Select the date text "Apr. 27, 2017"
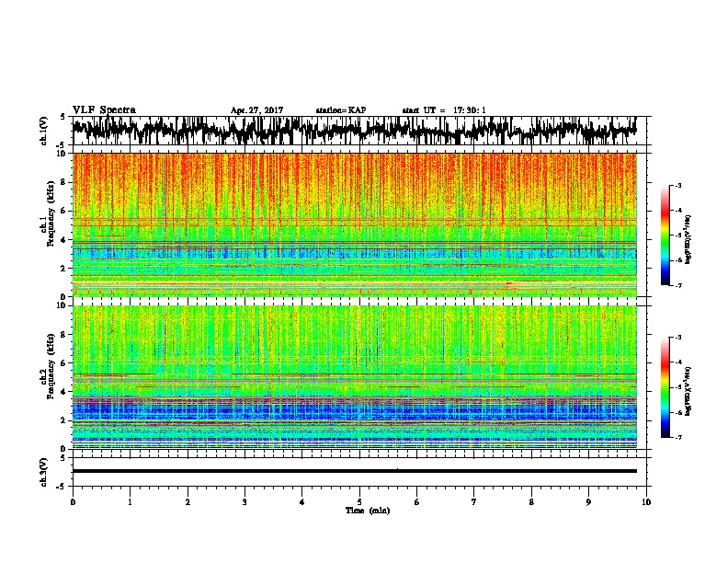 tap(256, 110)
